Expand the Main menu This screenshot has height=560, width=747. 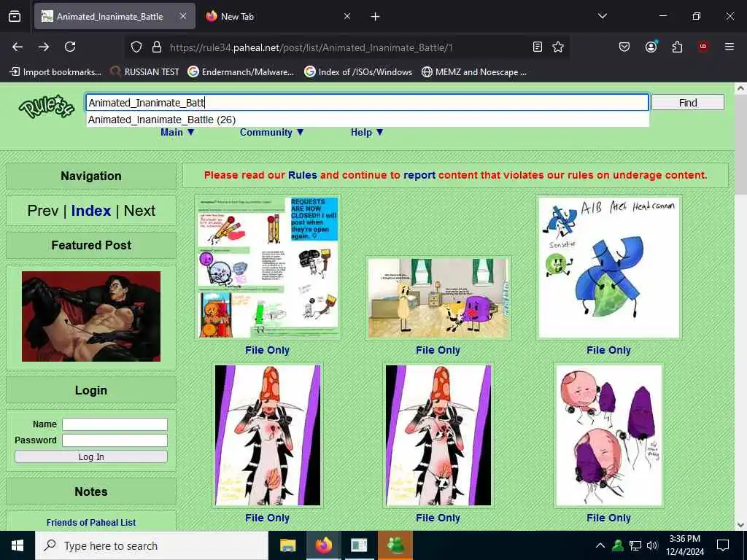click(x=177, y=133)
